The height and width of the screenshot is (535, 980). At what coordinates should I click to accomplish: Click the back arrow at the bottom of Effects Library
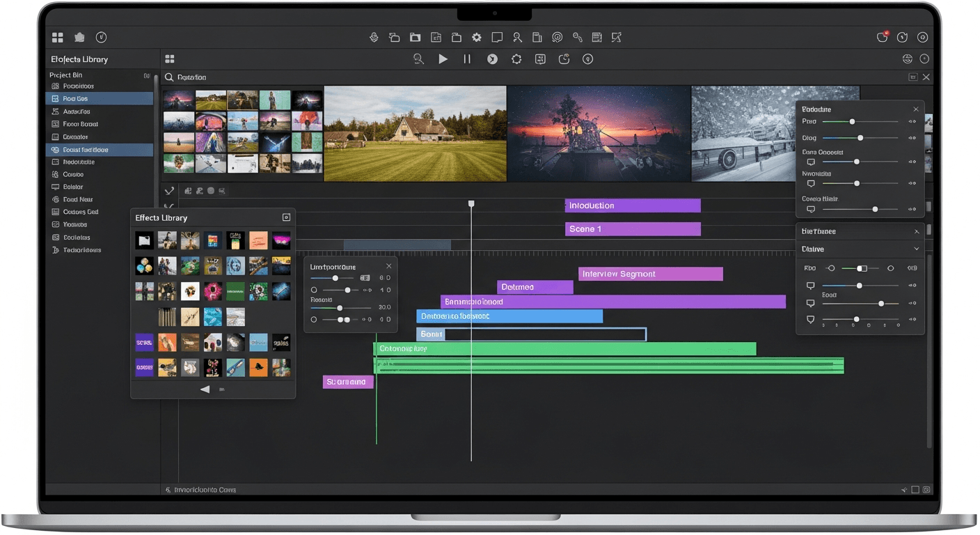pos(205,389)
